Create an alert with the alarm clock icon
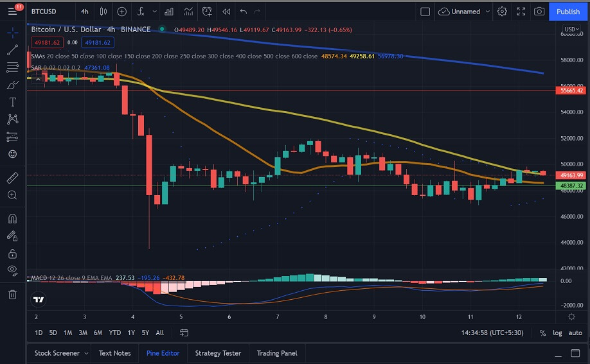Screen dimensions: 590x364 point(206,12)
